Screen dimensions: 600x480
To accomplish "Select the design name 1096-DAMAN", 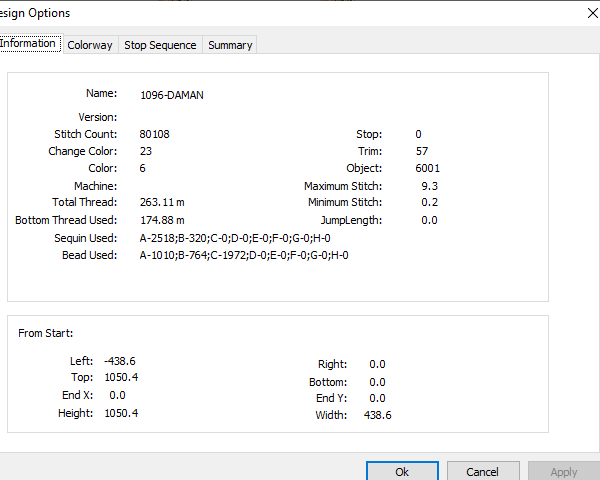I will [172, 95].
